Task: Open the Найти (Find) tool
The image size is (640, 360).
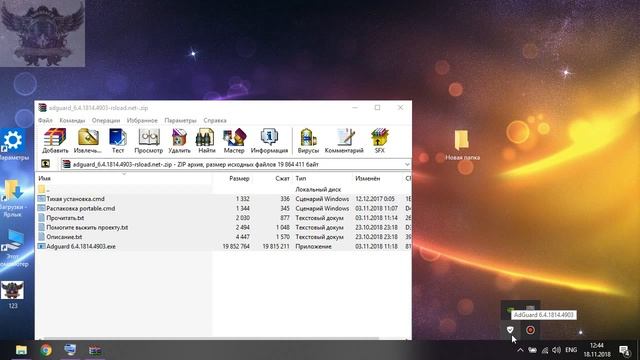Action: pyautogui.click(x=207, y=141)
